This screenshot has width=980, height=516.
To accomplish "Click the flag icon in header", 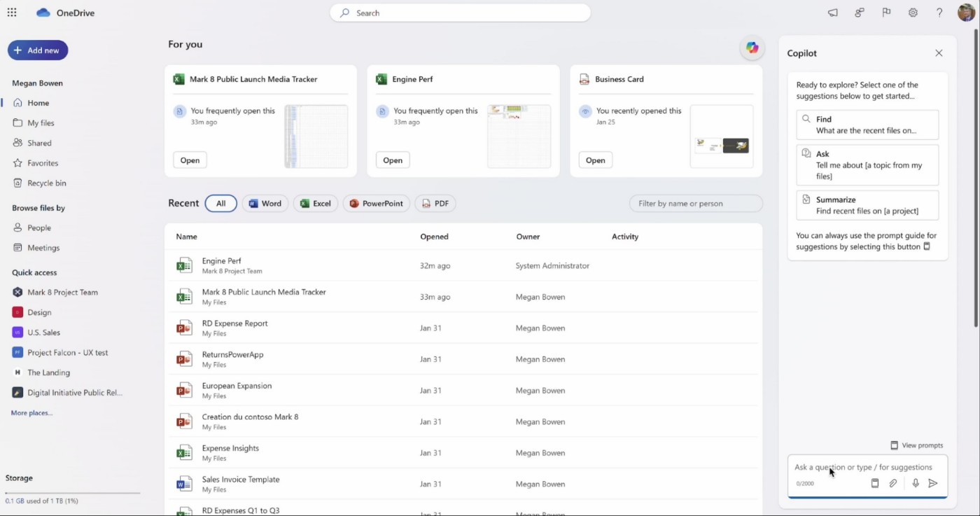I will [886, 13].
